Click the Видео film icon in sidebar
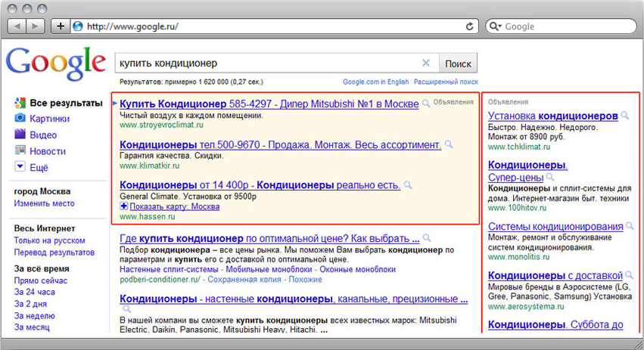Screen dimensions: 644x350 tap(20, 135)
